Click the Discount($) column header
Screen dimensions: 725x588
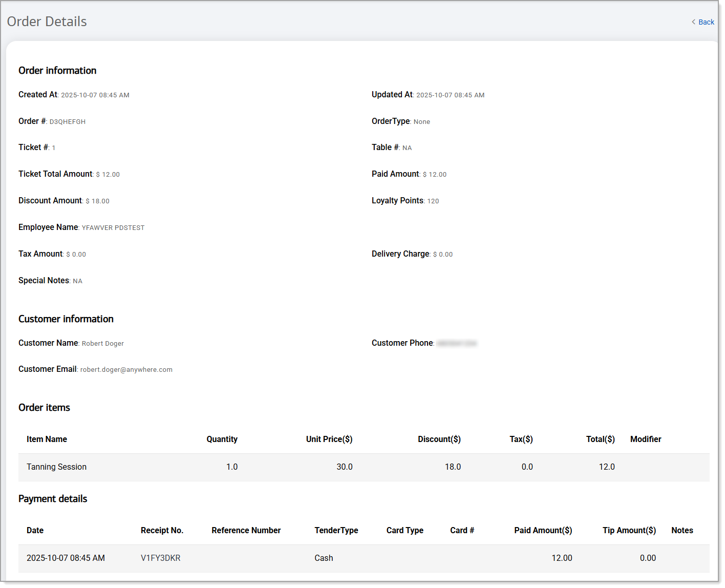pyautogui.click(x=439, y=439)
